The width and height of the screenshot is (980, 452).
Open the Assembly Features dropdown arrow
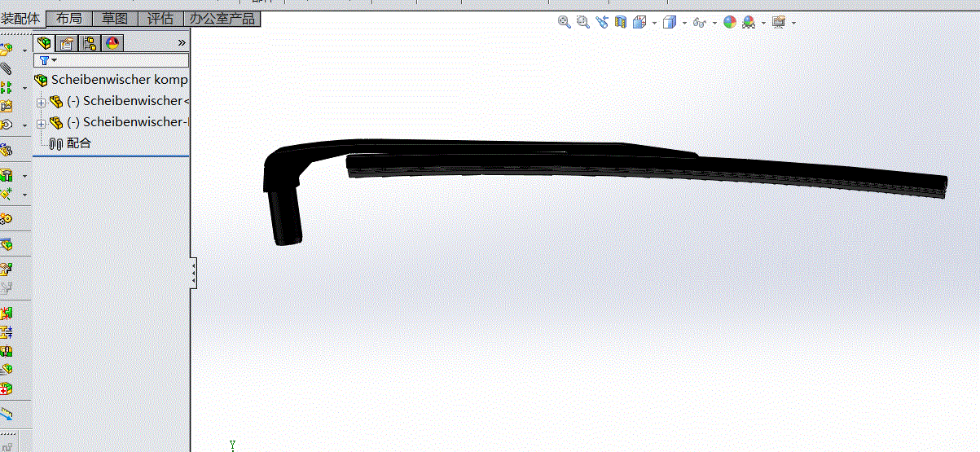25,176
